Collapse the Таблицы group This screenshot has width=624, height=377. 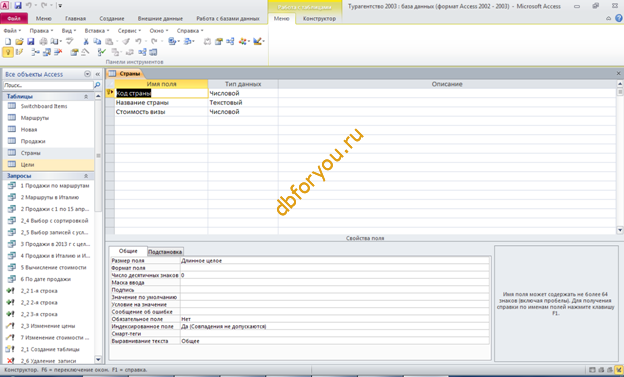[x=86, y=96]
